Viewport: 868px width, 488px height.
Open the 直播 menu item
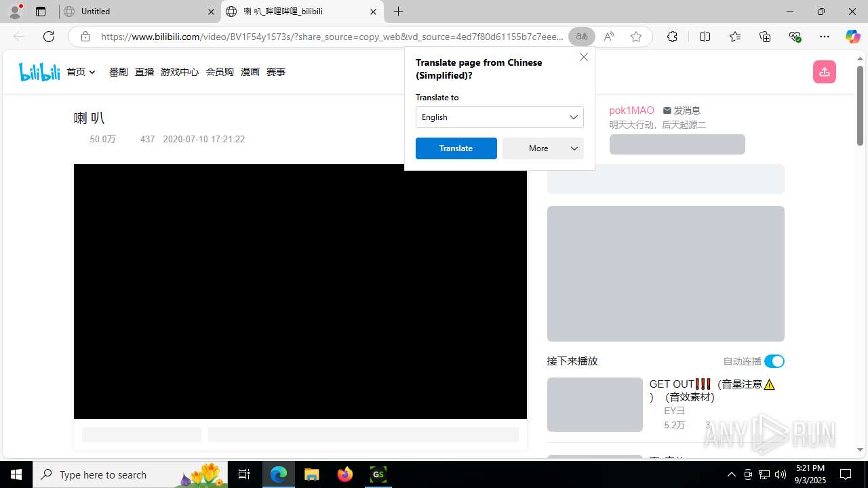pos(144,72)
